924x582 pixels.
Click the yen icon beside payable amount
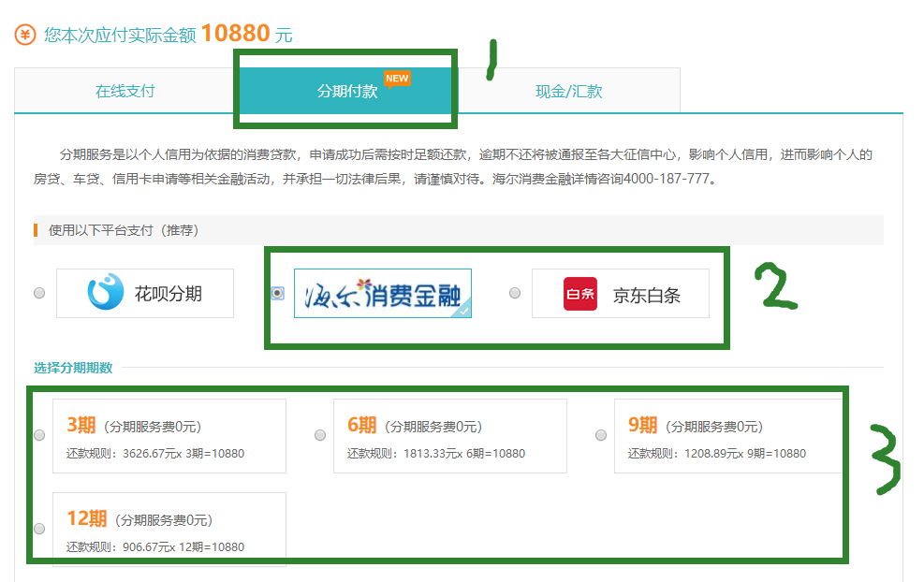[25, 35]
